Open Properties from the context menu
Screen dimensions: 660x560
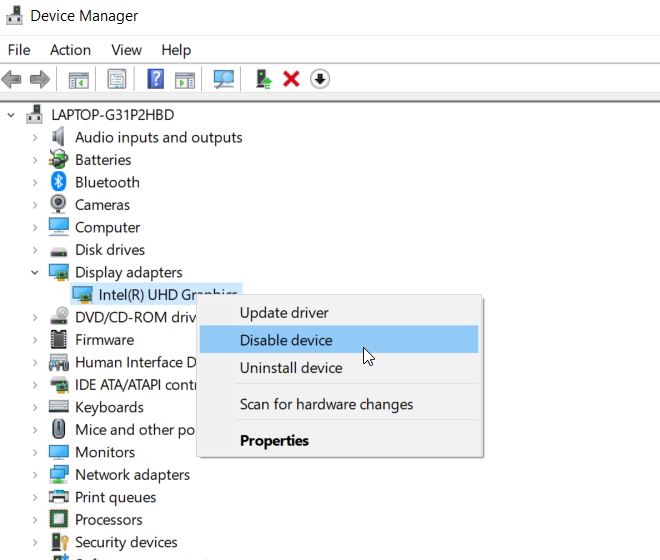coord(339,440)
